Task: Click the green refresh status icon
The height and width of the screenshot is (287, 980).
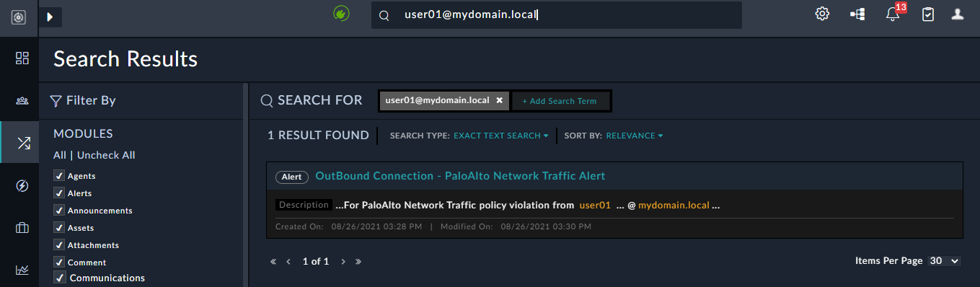Action: tap(341, 14)
